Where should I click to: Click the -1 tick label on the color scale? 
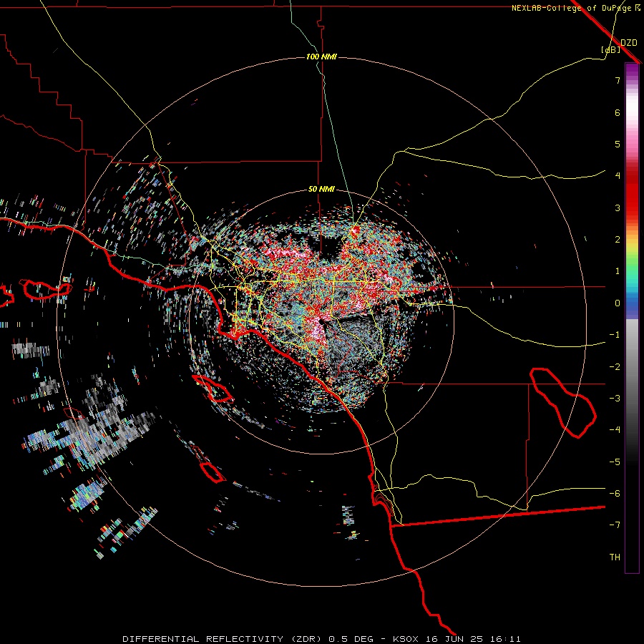point(615,335)
